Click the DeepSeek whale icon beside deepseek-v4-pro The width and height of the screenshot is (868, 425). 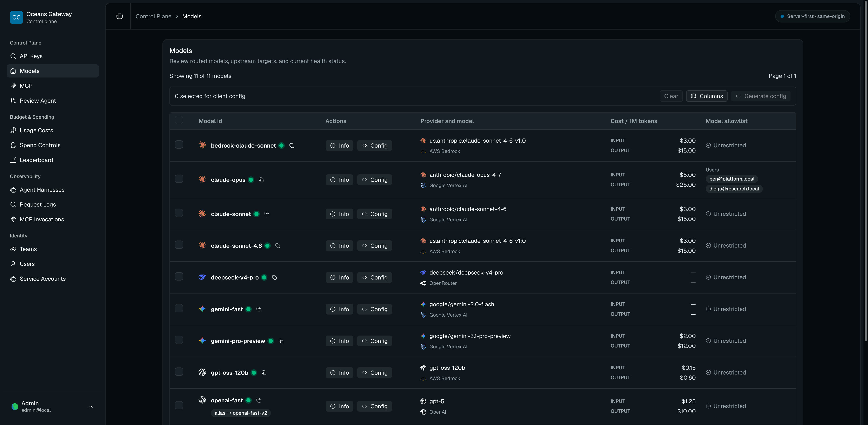pyautogui.click(x=202, y=277)
